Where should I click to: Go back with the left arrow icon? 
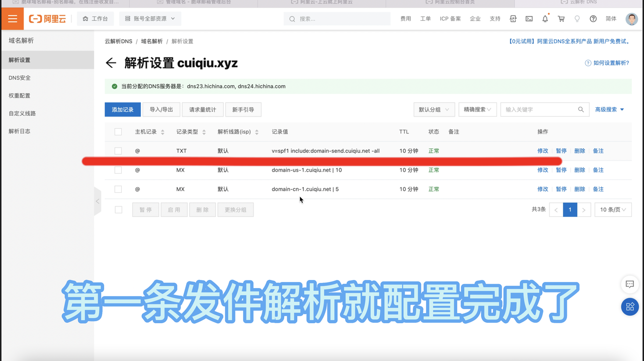(x=111, y=63)
